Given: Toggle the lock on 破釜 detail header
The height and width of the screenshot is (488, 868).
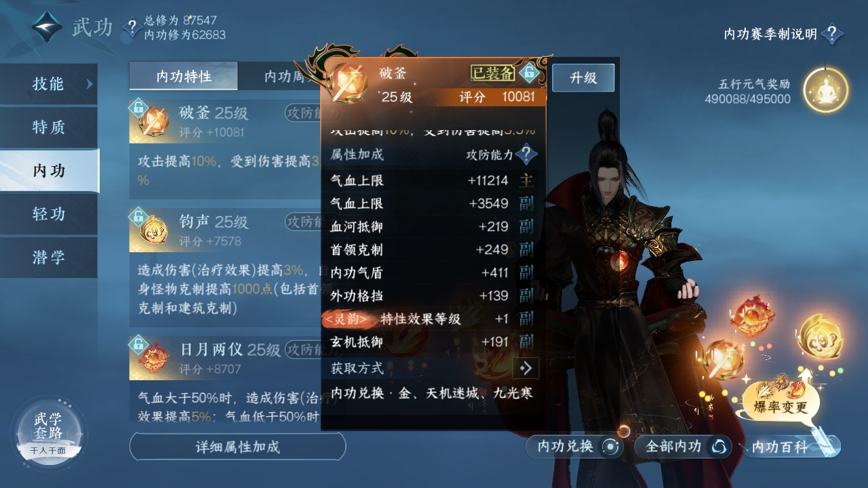Looking at the screenshot, I should (x=528, y=73).
